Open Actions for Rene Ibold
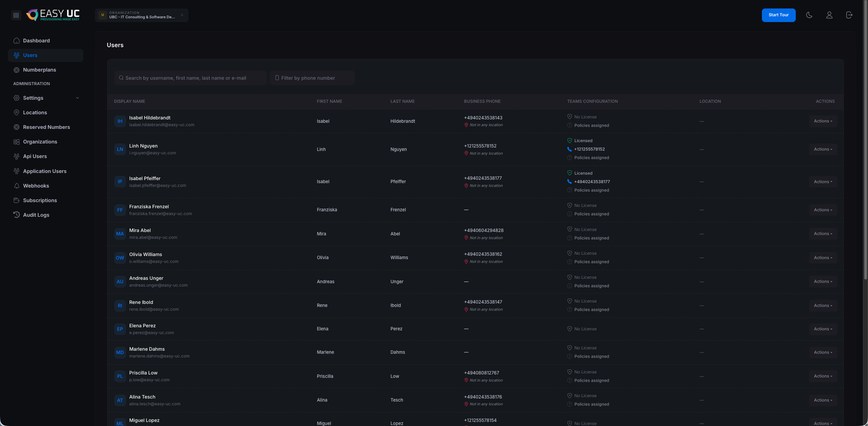Viewport: 868px width, 426px height. [x=823, y=306]
